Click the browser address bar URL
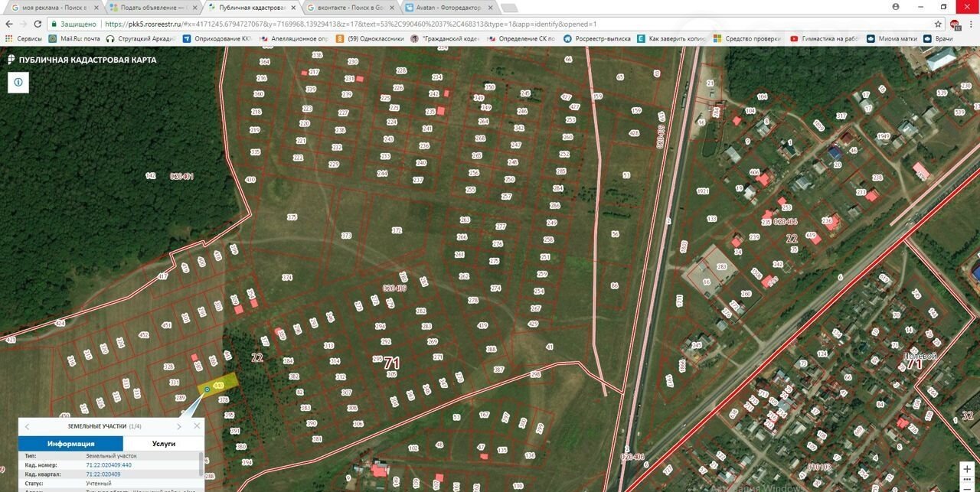 point(345,24)
